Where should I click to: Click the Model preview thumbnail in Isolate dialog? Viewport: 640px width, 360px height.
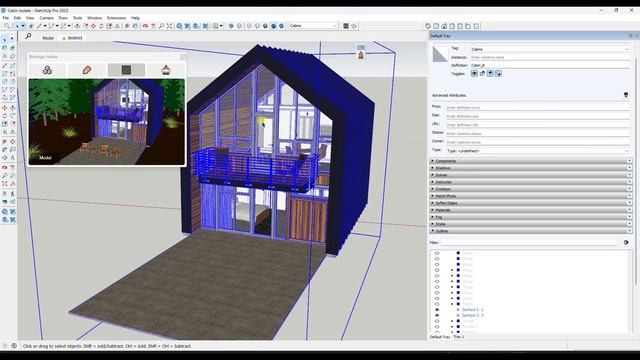click(x=107, y=122)
